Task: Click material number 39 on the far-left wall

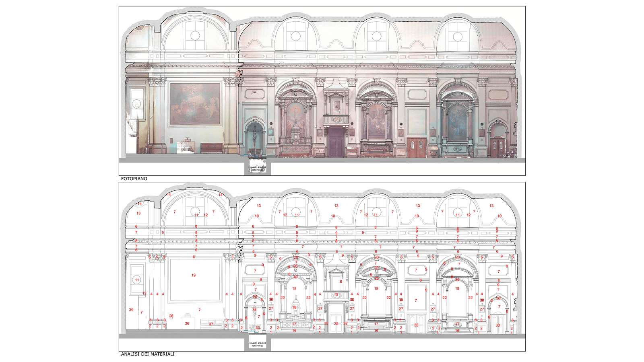Action: (131, 310)
